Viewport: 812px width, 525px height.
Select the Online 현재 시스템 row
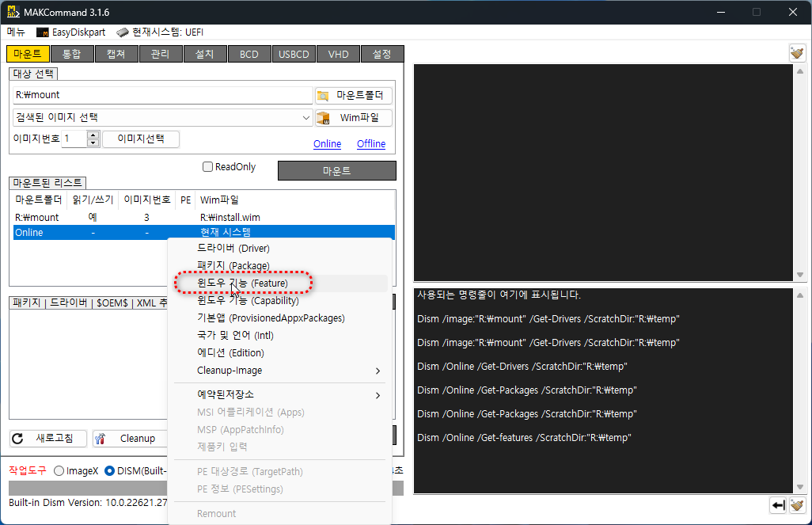(x=204, y=233)
